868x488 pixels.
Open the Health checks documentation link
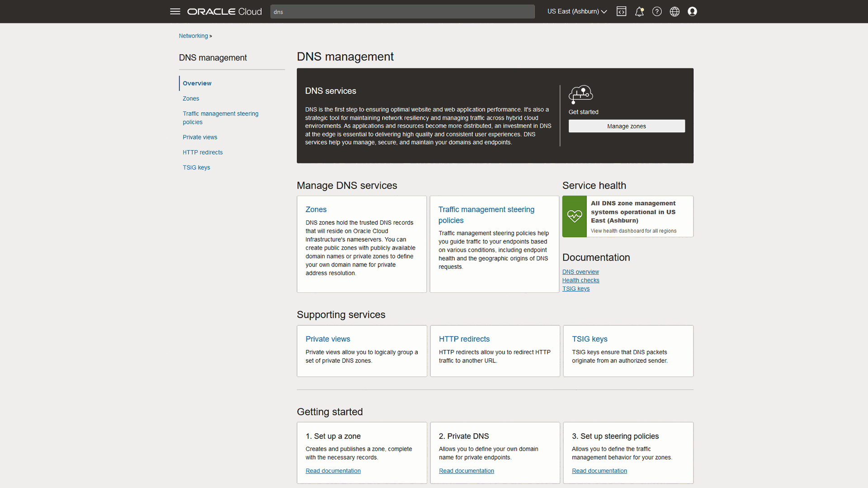tap(580, 280)
